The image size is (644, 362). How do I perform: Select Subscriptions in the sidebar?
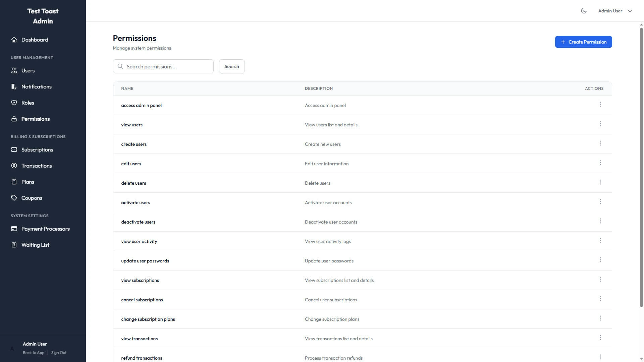point(37,149)
